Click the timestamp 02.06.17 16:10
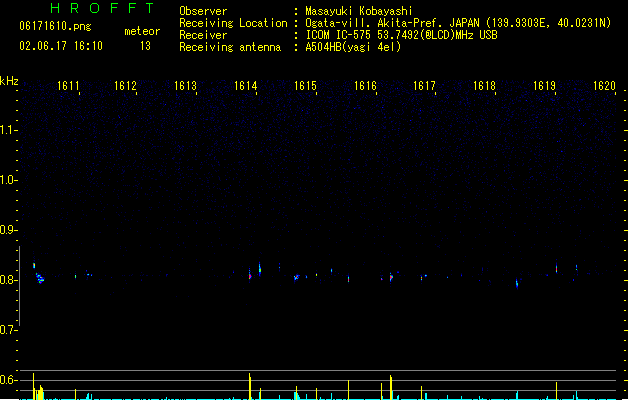This screenshot has width=629, height=400. [61, 46]
